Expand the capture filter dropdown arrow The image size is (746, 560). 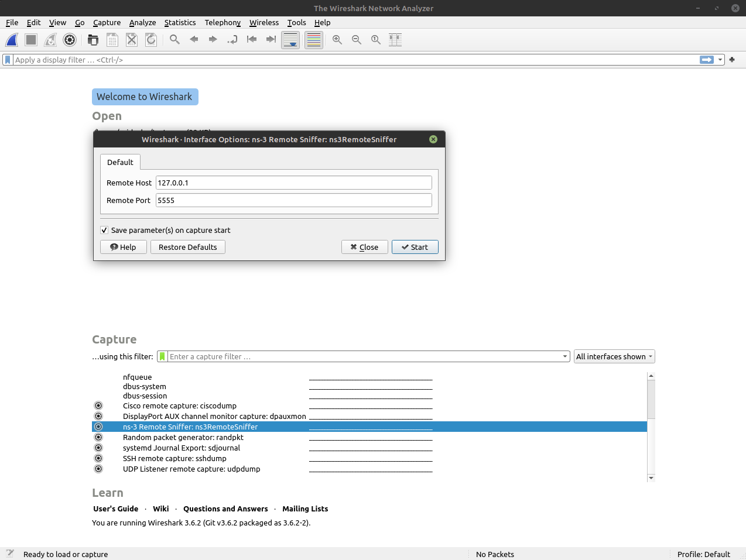(565, 356)
